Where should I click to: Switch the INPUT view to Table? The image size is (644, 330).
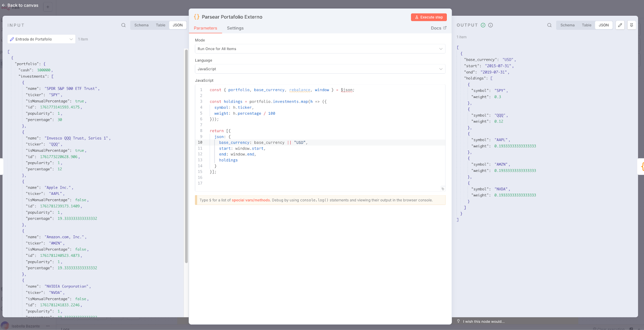coord(161,25)
